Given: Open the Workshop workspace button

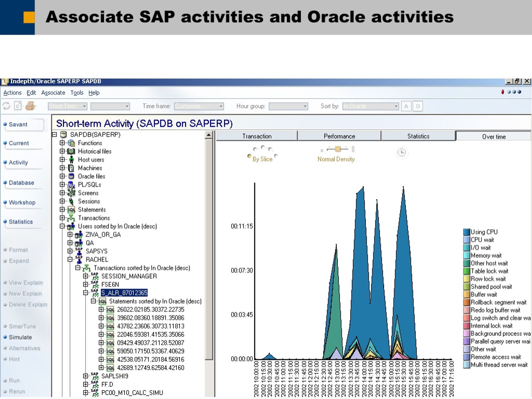Looking at the screenshot, I should (23, 202).
